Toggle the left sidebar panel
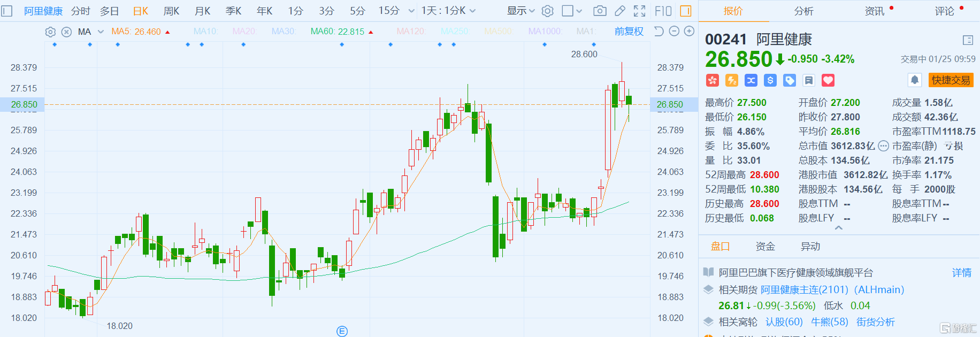The height and width of the screenshot is (337, 980). pyautogui.click(x=7, y=11)
